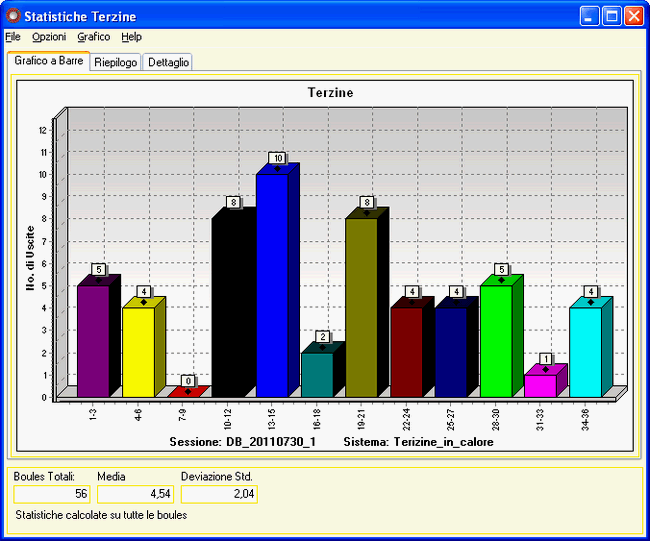650x541 pixels.
Task: Minimize the Statistiche Terzine window
Action: click(x=590, y=15)
